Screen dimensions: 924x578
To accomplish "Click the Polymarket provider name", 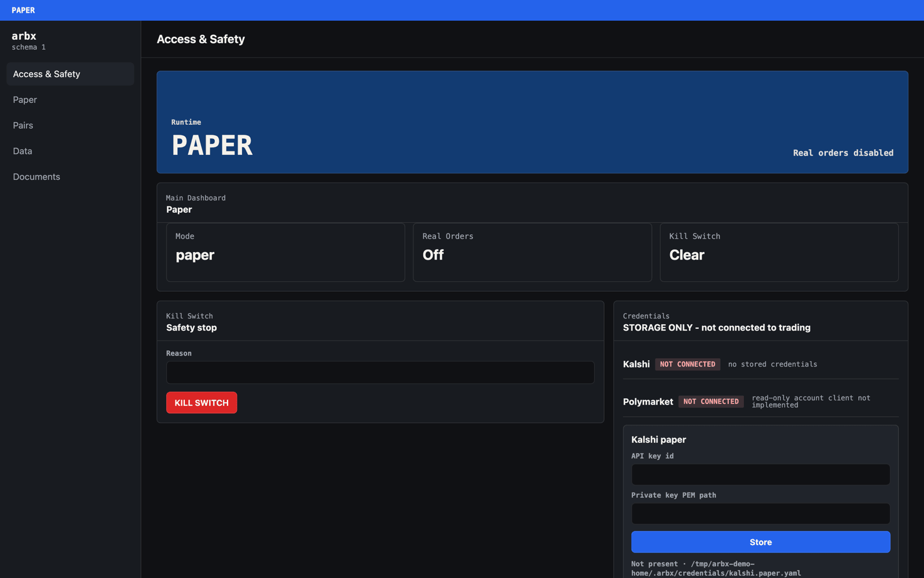I will coord(648,402).
